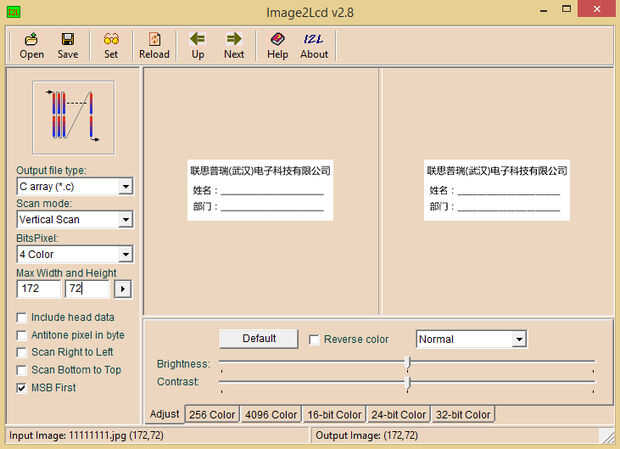The image size is (620, 449).
Task: Show the About I2L dialog
Action: (x=314, y=46)
